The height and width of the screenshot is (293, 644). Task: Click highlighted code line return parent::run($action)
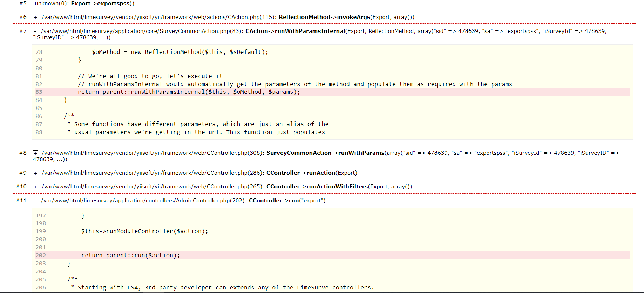[x=130, y=256]
